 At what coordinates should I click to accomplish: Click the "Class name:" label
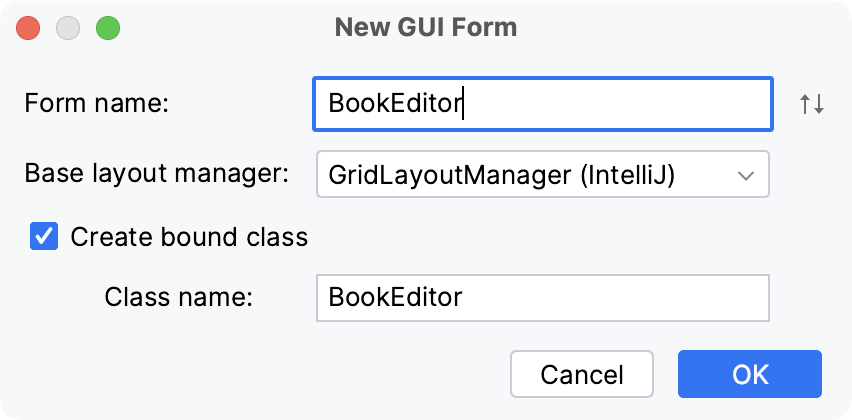point(179,297)
